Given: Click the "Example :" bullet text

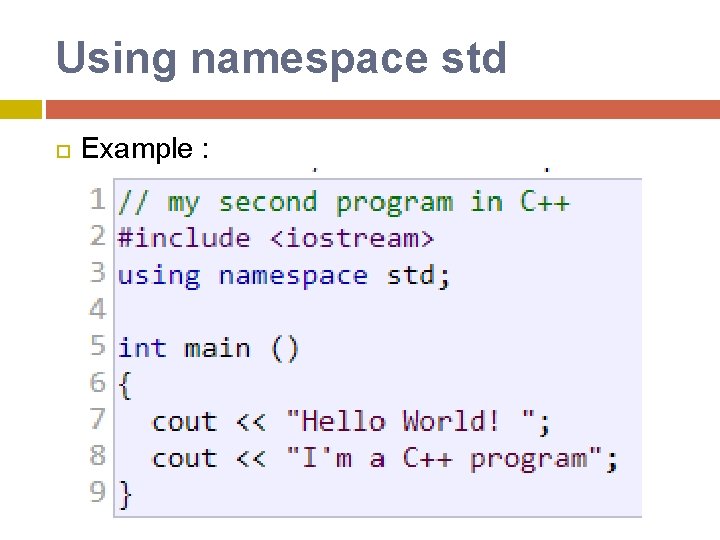Looking at the screenshot, I should click(145, 149).
